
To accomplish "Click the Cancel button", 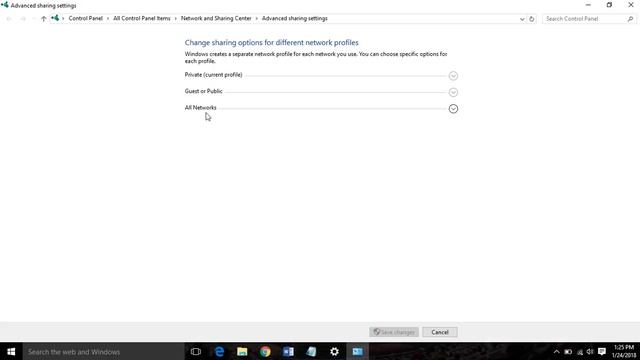I will pos(440,332).
